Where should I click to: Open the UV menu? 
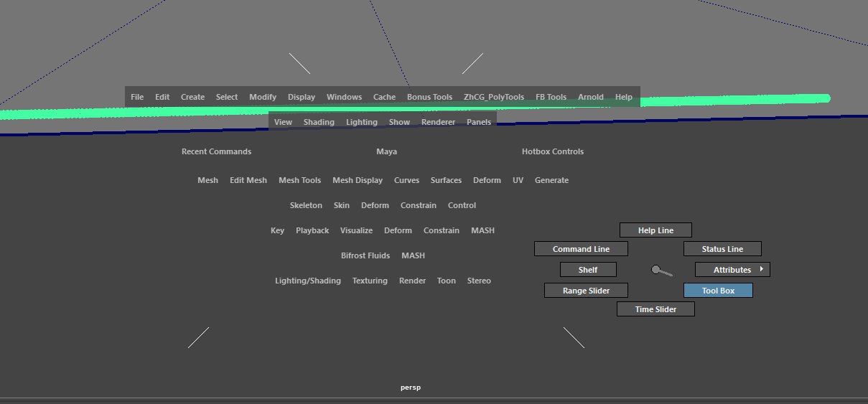coord(518,180)
